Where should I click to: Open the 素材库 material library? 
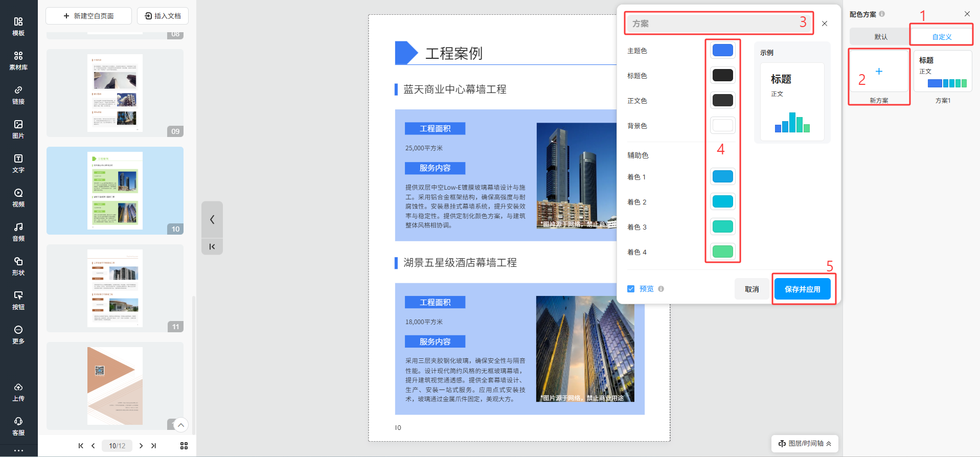(18, 60)
